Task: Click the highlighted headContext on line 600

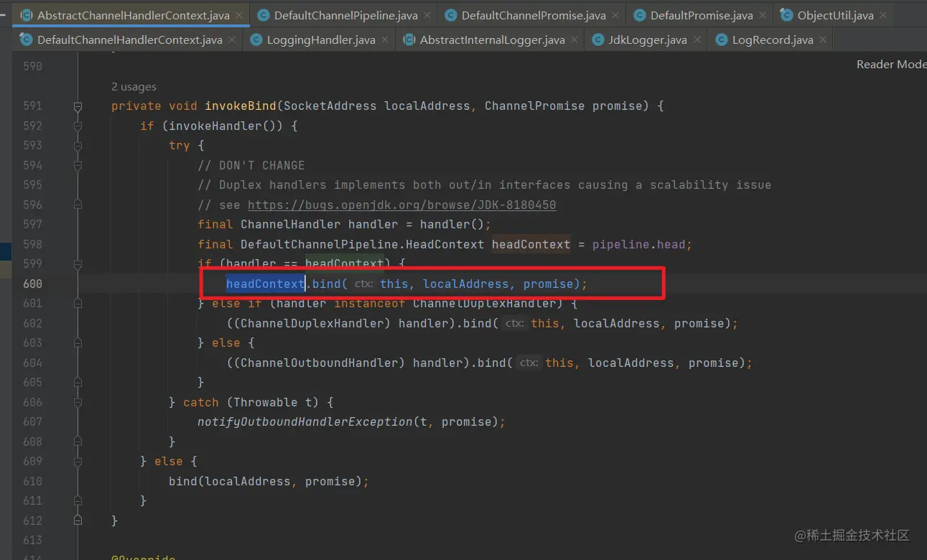Action: pyautogui.click(x=266, y=284)
